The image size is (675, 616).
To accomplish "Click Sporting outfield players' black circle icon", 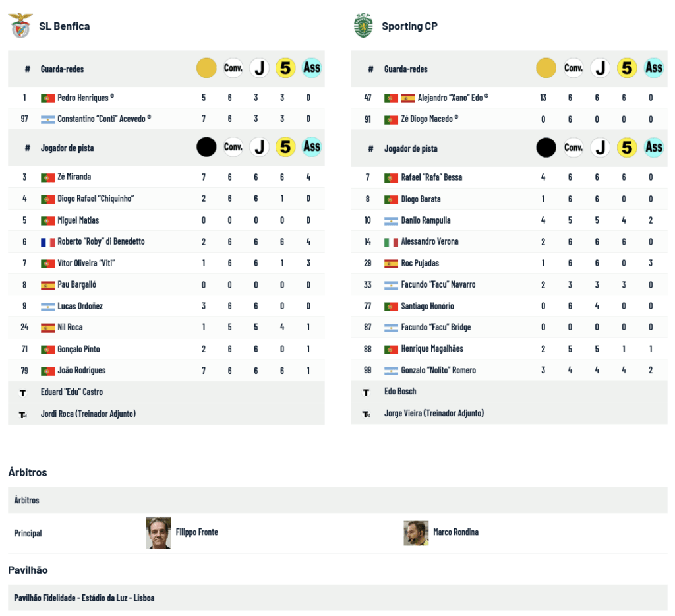I will [x=546, y=148].
